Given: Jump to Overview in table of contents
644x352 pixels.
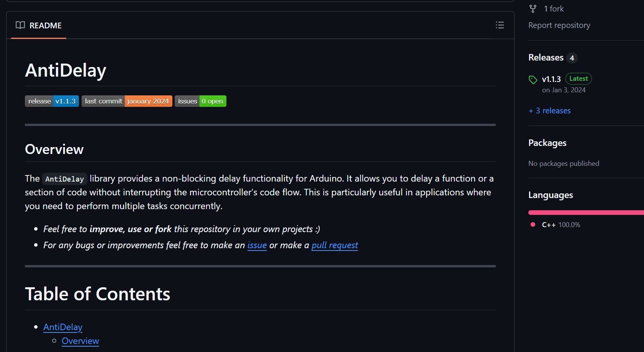Looking at the screenshot, I should pyautogui.click(x=80, y=341).
